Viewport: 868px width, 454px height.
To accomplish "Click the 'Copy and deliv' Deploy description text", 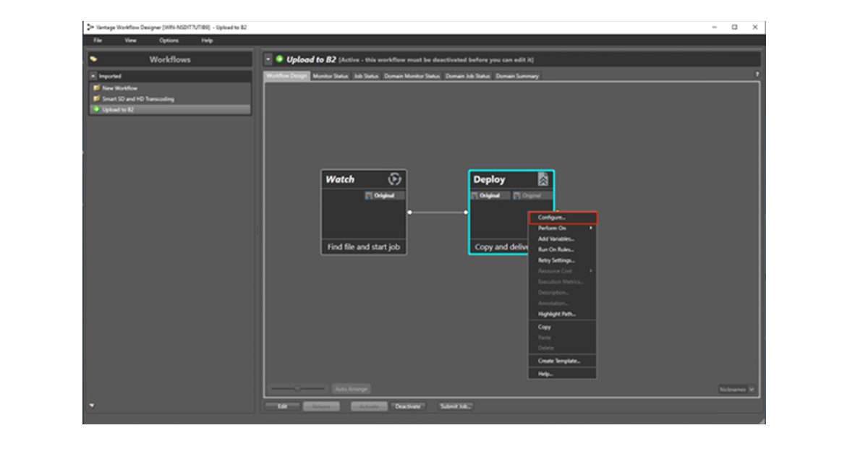I will [501, 247].
